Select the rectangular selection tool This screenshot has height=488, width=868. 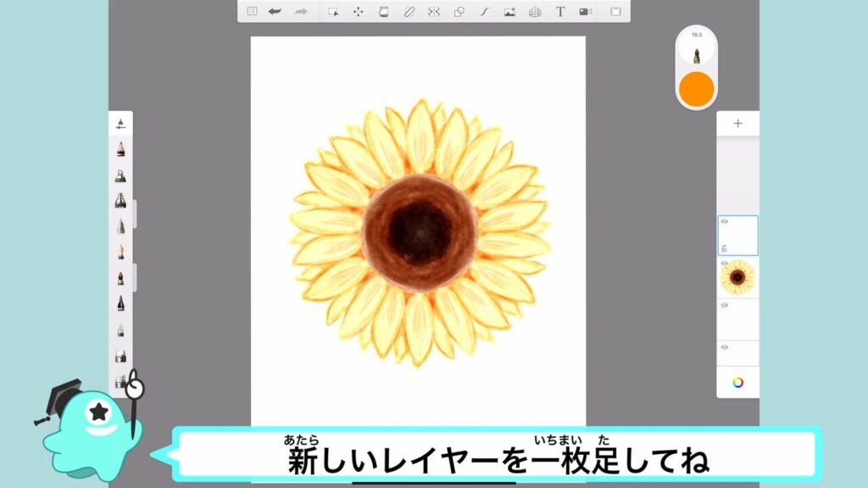pyautogui.click(x=333, y=12)
